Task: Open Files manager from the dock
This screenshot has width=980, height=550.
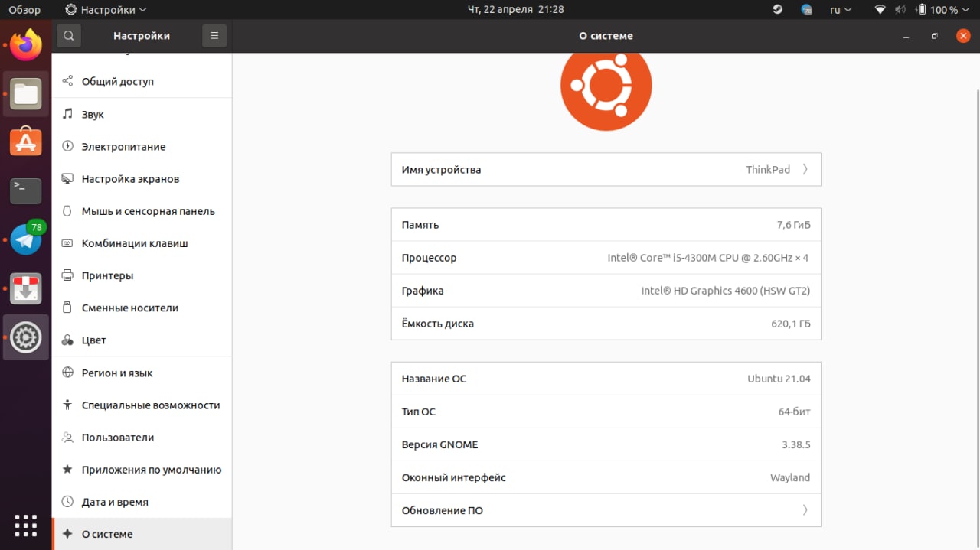Action: (x=26, y=94)
